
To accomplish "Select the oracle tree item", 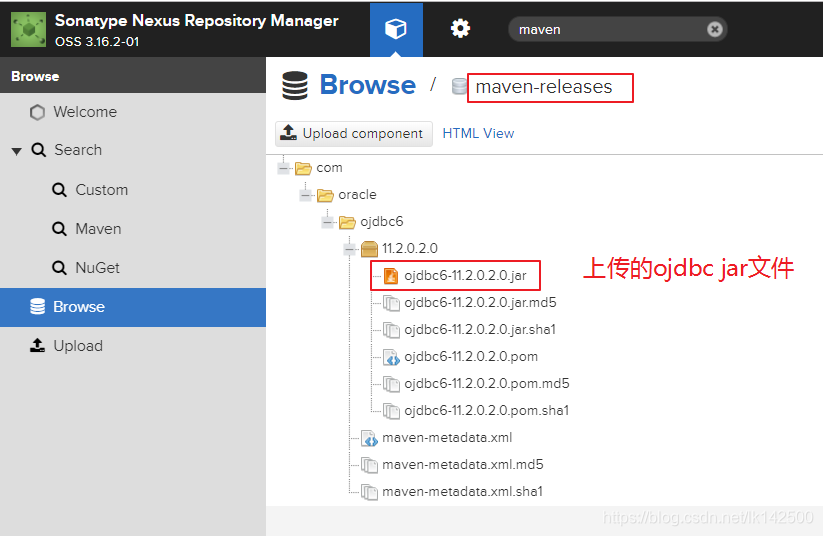I will 357,195.
